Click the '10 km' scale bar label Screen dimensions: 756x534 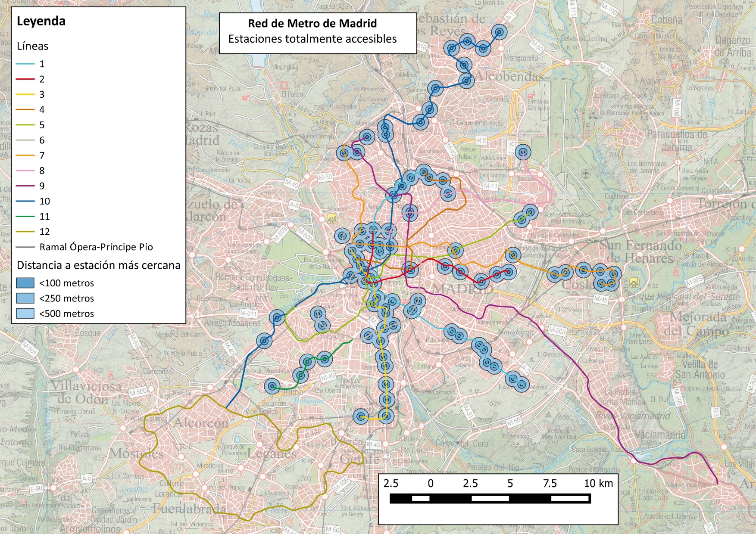[x=598, y=483]
